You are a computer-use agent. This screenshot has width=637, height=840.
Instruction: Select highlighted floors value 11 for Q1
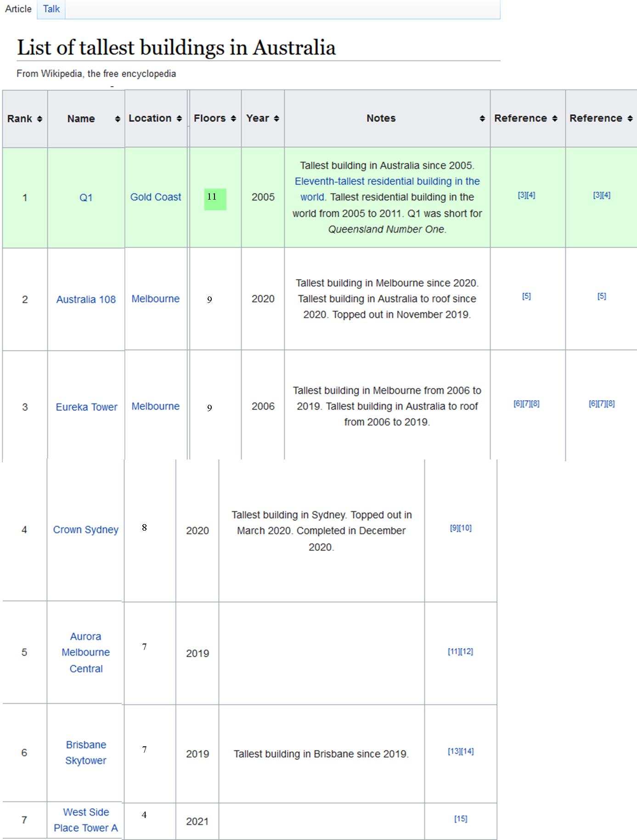[215, 199]
